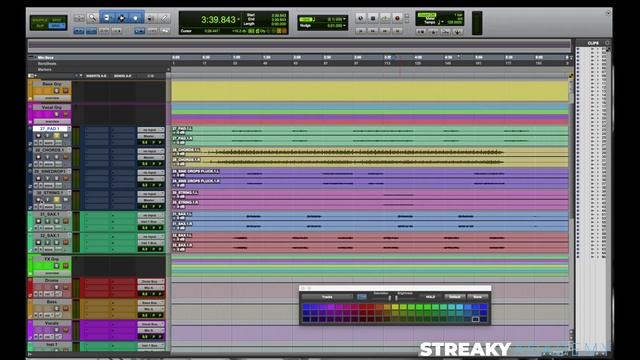Mute the 27_PAD.1 track
Image resolution: width=640 pixels, height=360 pixels.
tap(65, 136)
